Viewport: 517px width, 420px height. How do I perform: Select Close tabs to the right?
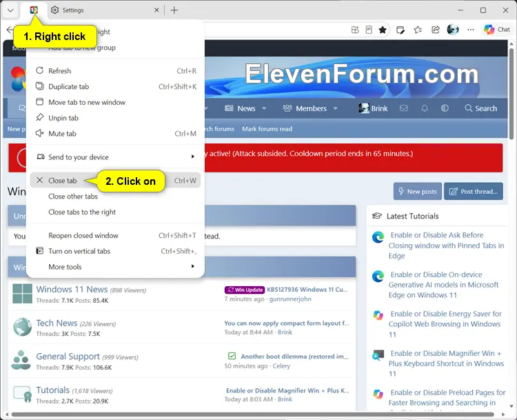point(115,212)
